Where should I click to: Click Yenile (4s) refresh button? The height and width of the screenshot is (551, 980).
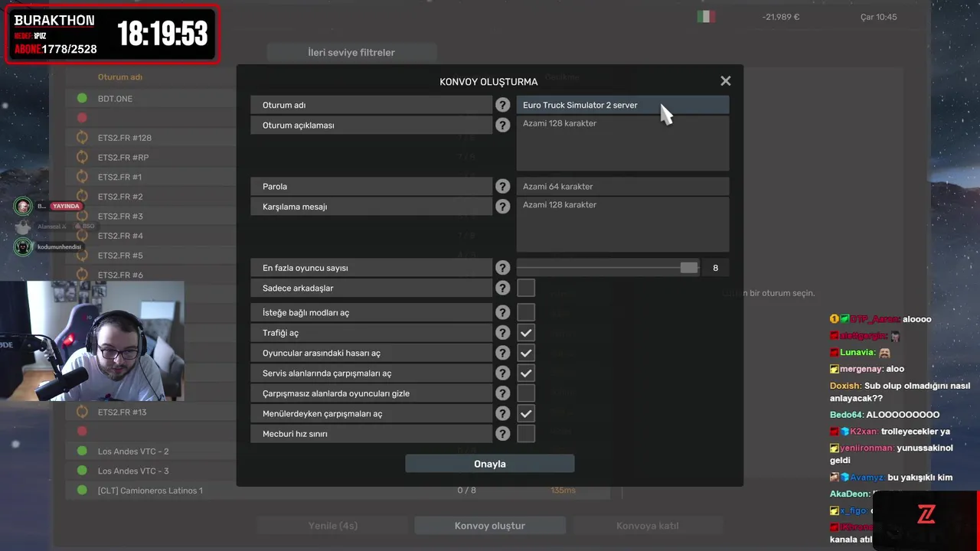pyautogui.click(x=332, y=526)
